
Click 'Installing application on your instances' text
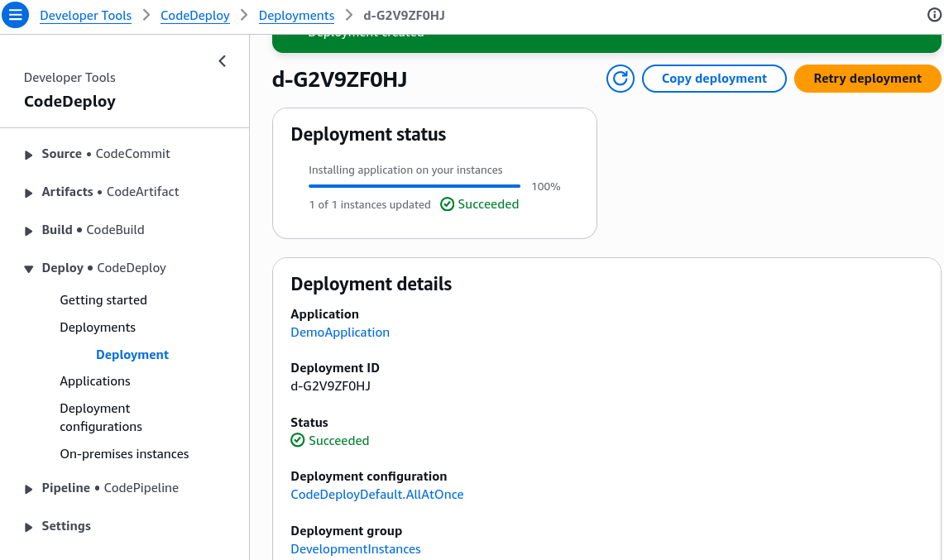[405, 170]
